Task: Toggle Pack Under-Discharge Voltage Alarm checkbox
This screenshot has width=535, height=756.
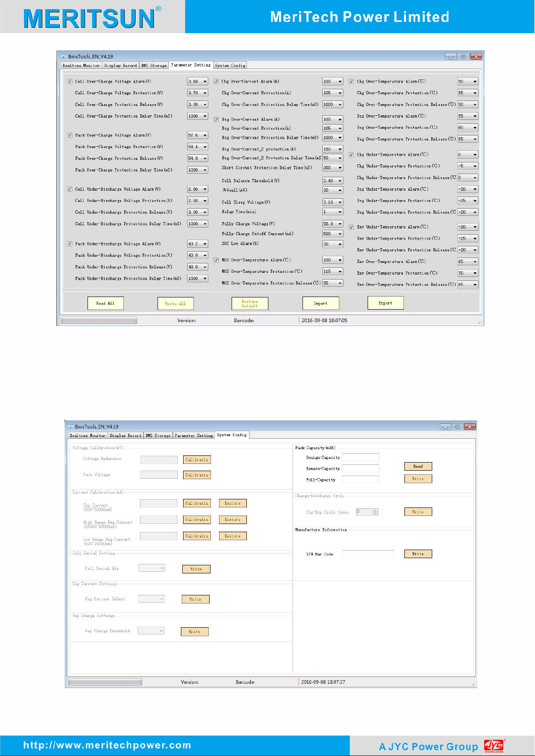Action: click(70, 244)
